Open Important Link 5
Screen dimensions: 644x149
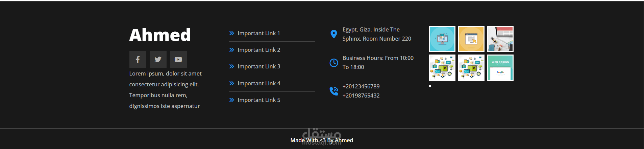pos(259,100)
